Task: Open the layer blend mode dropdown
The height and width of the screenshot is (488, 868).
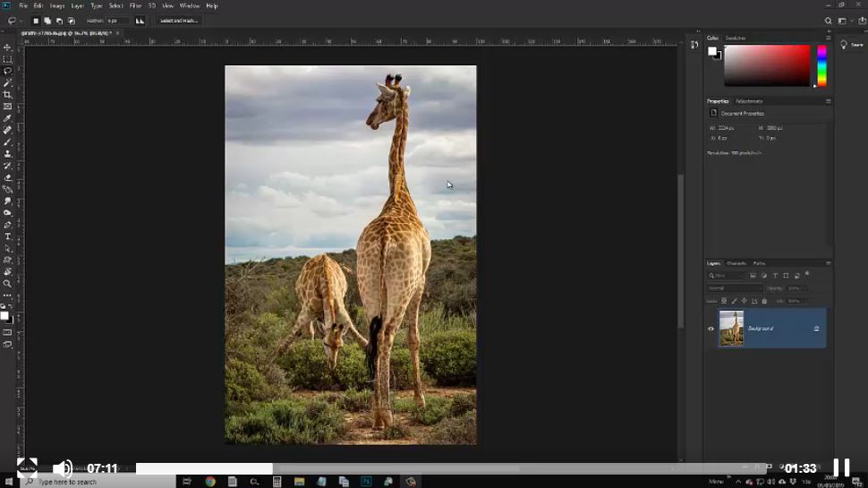Action: [x=735, y=288]
